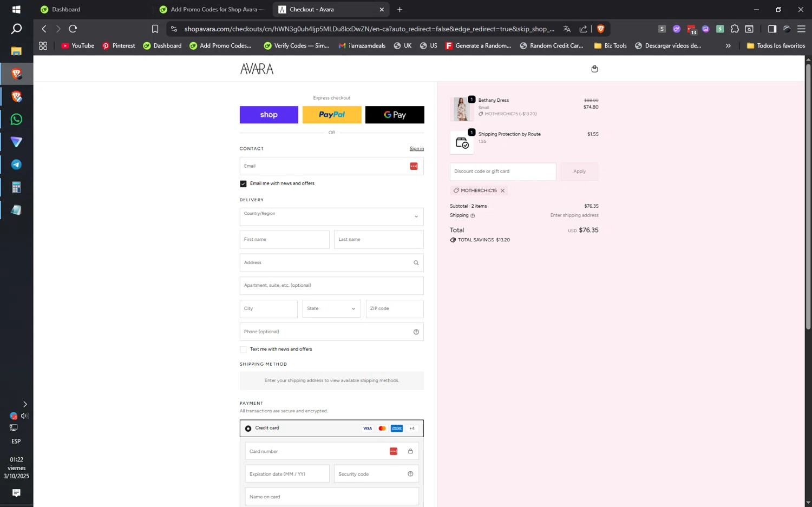The width and height of the screenshot is (812, 507).
Task: Click the Expiration date field
Action: 287,474
